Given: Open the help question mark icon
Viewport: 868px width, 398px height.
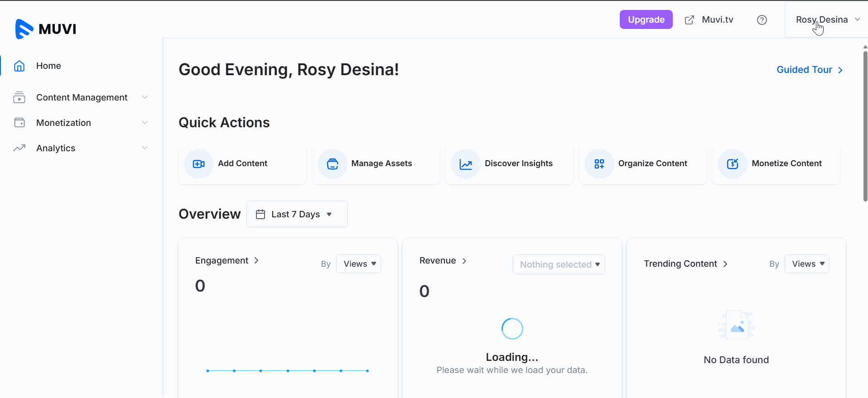Looking at the screenshot, I should (x=762, y=20).
